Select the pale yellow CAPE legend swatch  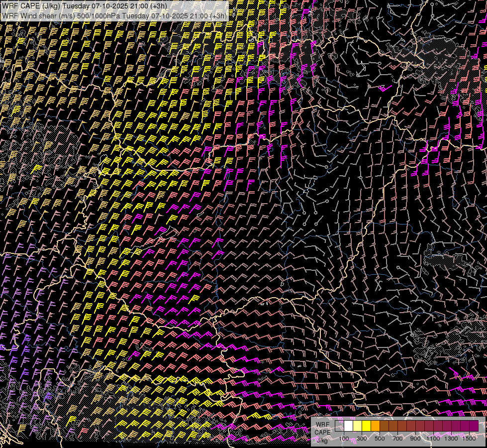tap(358, 426)
